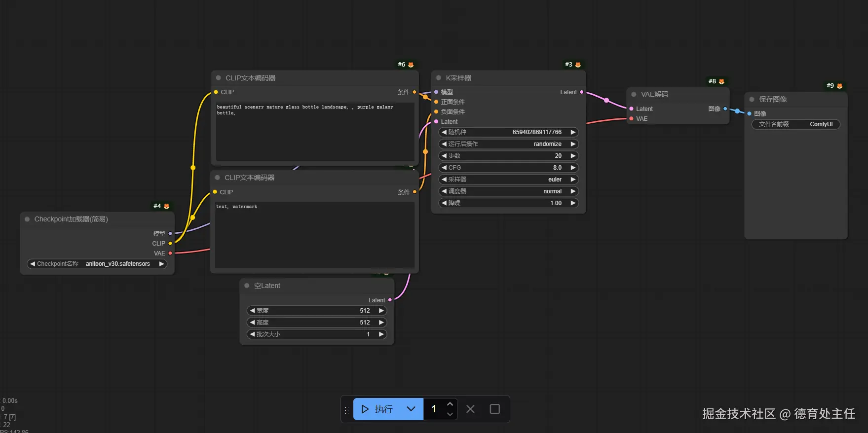Open the dropdown arrow next to 执行

(411, 409)
